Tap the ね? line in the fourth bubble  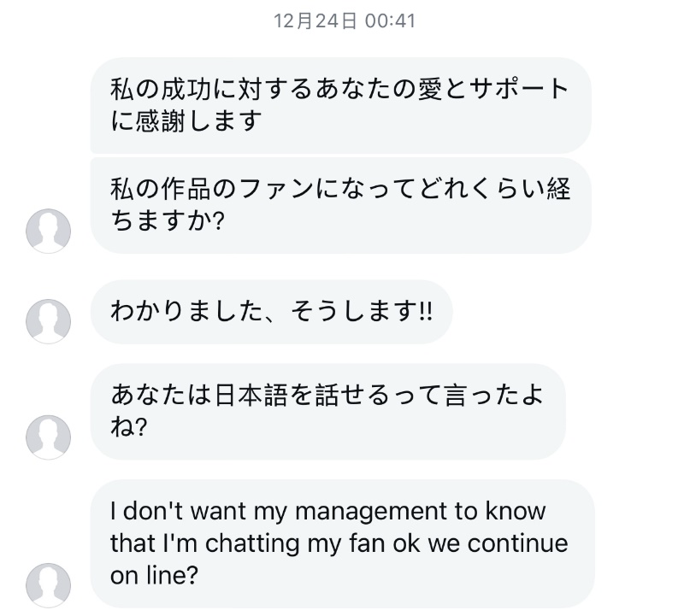tap(128, 426)
